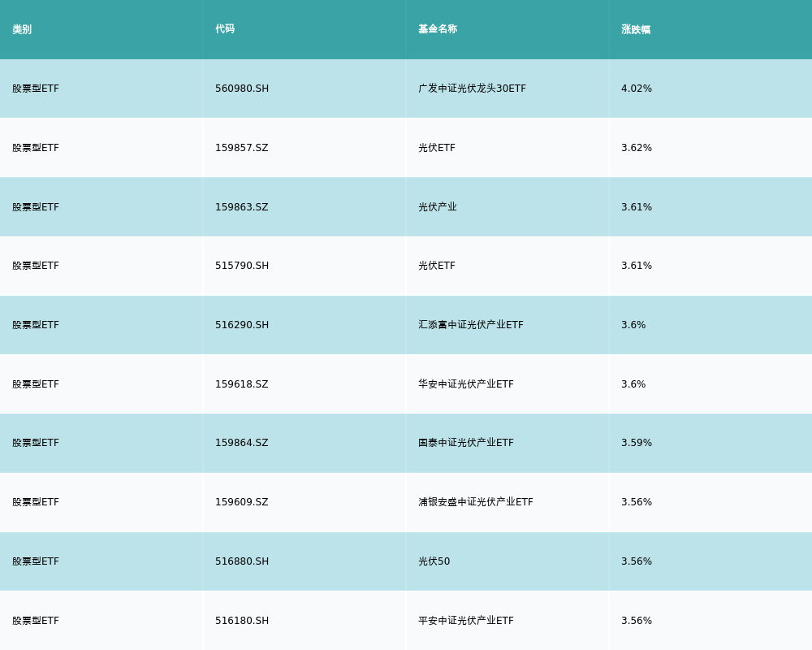The image size is (812, 650).
Task: Select fund code 516290.SH
Action: click(x=242, y=325)
